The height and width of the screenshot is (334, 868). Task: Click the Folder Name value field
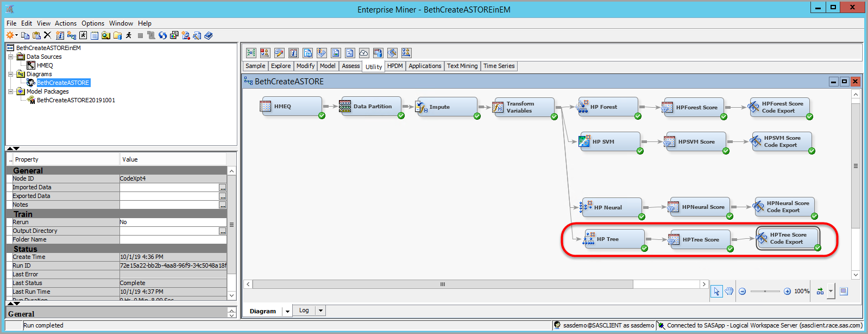(173, 240)
